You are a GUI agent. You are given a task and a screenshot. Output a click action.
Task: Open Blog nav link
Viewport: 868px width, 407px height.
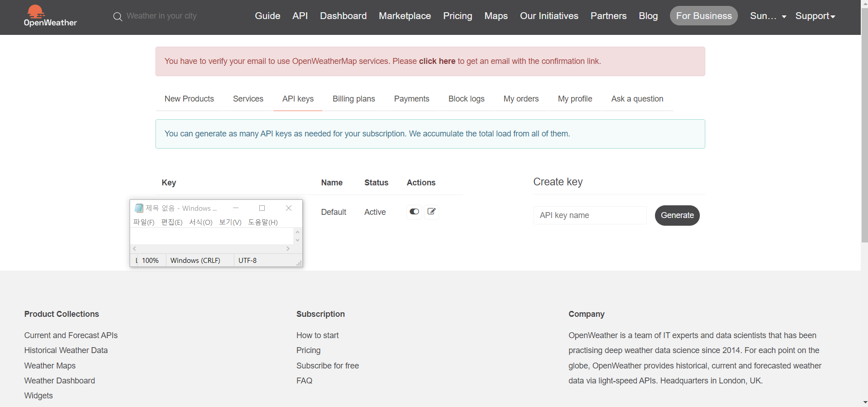[648, 16]
